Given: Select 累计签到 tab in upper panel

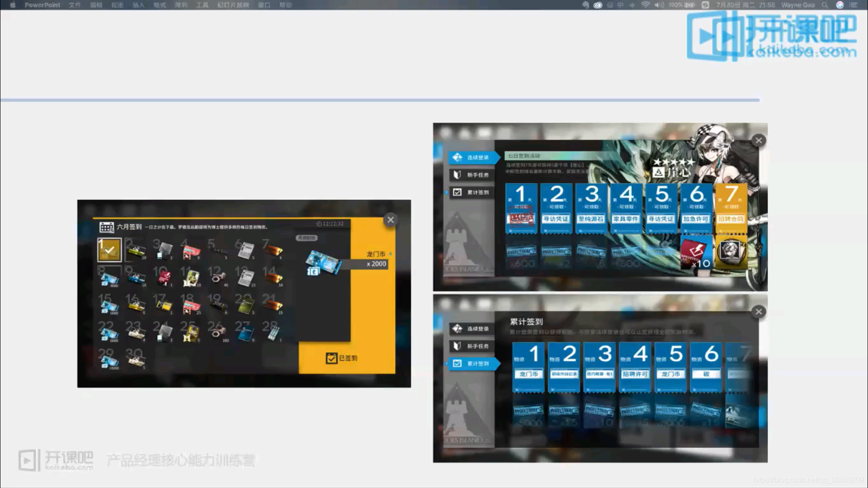Looking at the screenshot, I should click(x=472, y=192).
